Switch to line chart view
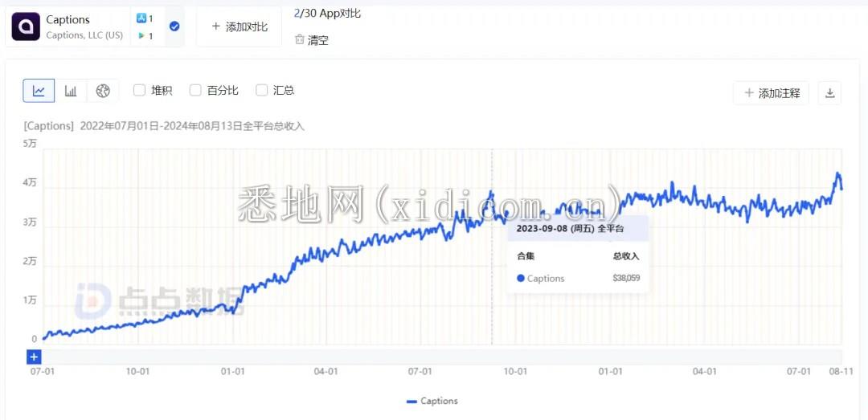Screen dimensions: 868x420 pos(39,91)
